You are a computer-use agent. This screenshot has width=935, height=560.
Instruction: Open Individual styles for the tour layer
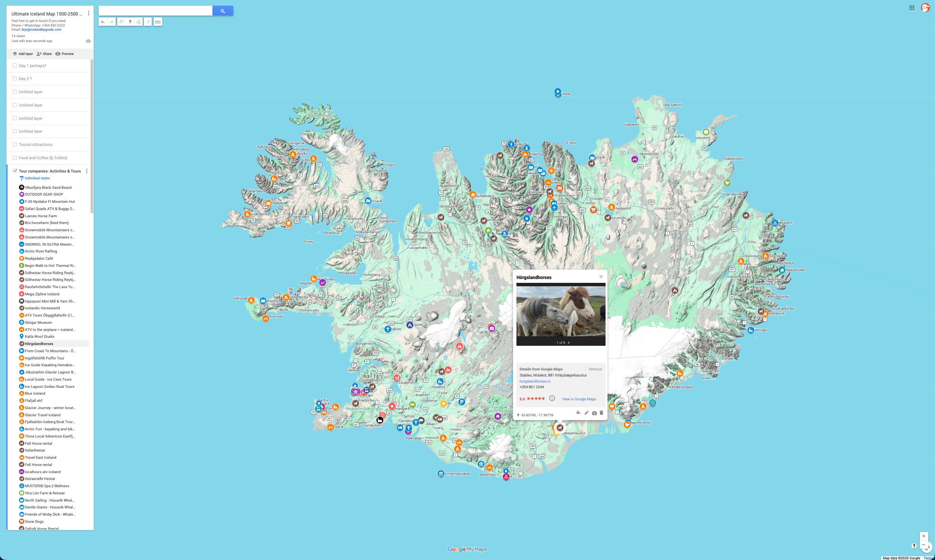[x=37, y=178]
